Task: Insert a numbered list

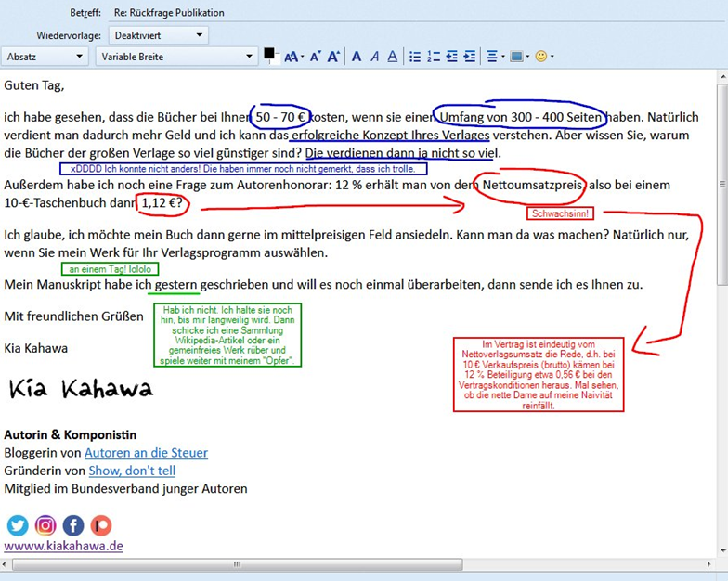Action: pos(434,57)
